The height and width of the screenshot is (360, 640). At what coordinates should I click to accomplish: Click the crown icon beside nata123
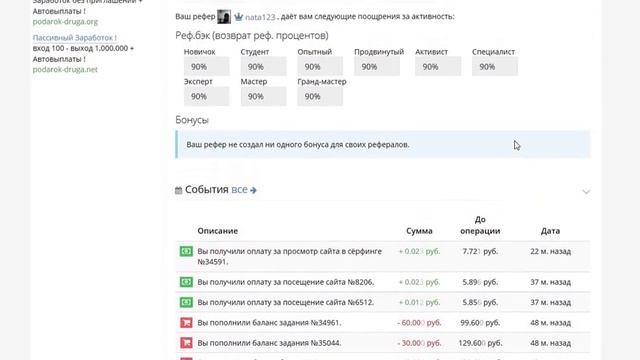pos(238,17)
